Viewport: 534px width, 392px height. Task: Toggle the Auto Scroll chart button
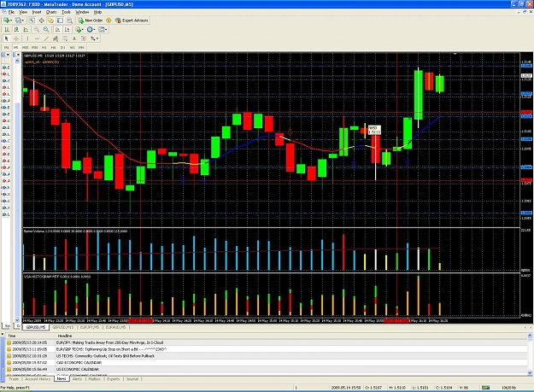[x=57, y=30]
